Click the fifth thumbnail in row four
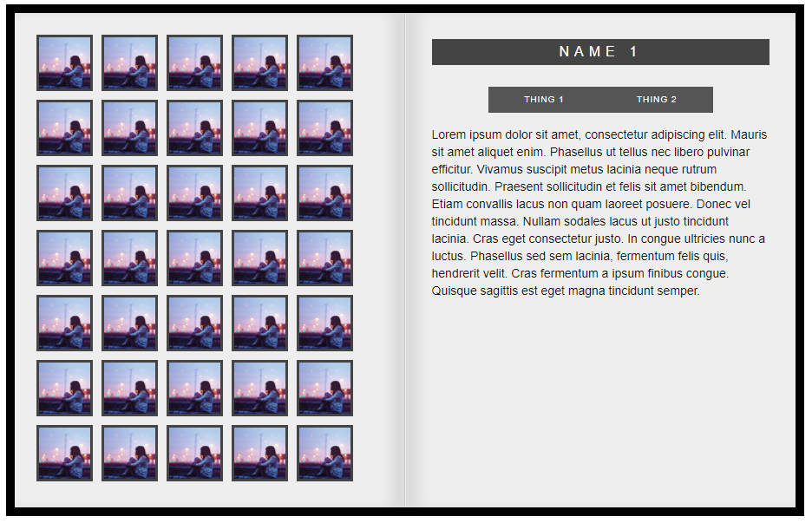 click(324, 258)
